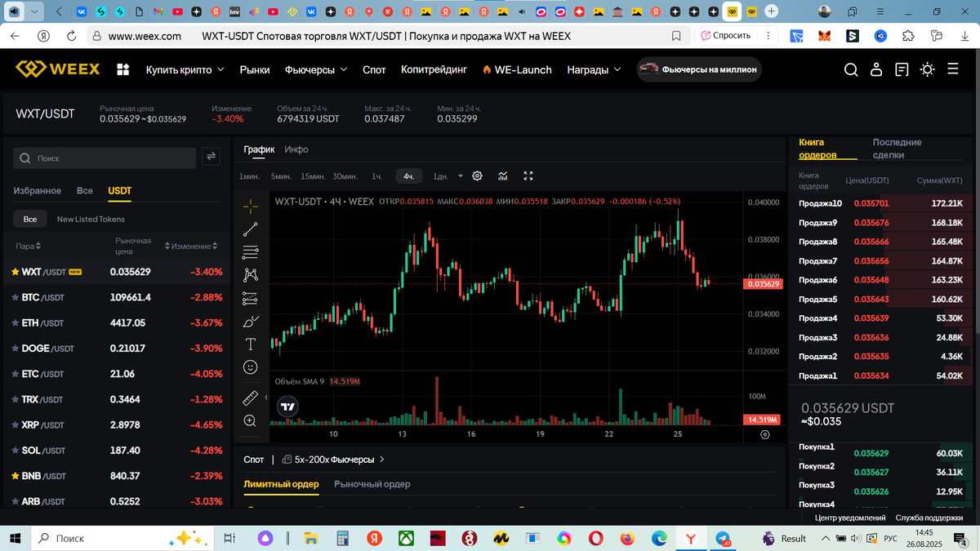Open Telegram from Windows taskbar
Image resolution: width=980 pixels, height=551 pixels.
(x=722, y=539)
